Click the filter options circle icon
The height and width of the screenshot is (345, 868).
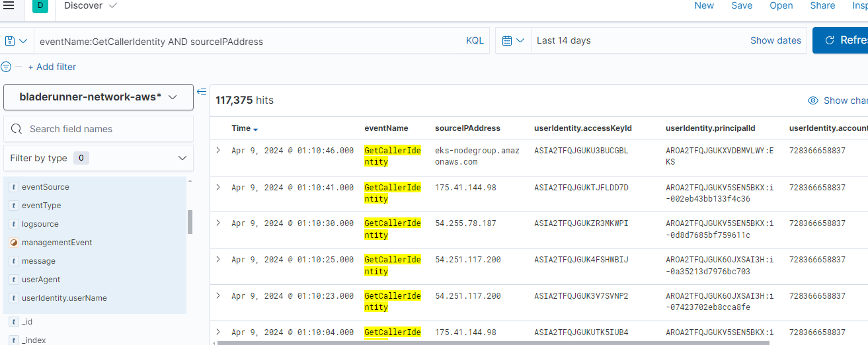tap(7, 67)
